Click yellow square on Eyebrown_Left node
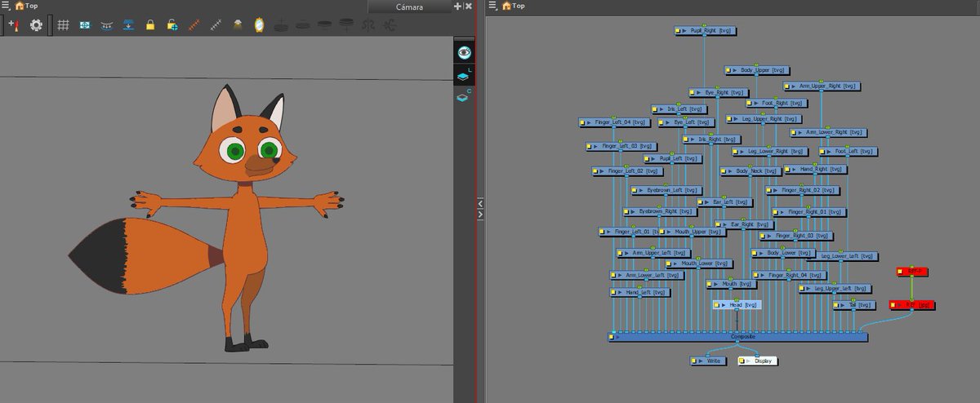This screenshot has height=403, width=980. click(x=635, y=190)
